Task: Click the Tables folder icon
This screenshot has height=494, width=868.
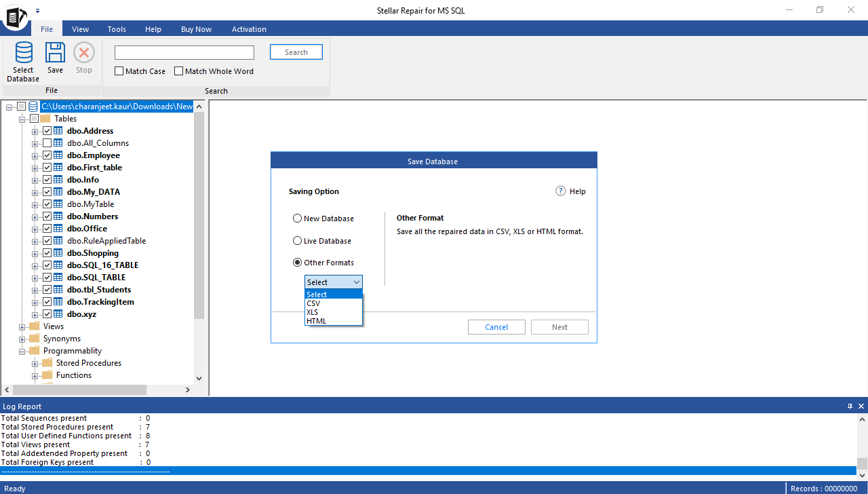Action: point(45,119)
